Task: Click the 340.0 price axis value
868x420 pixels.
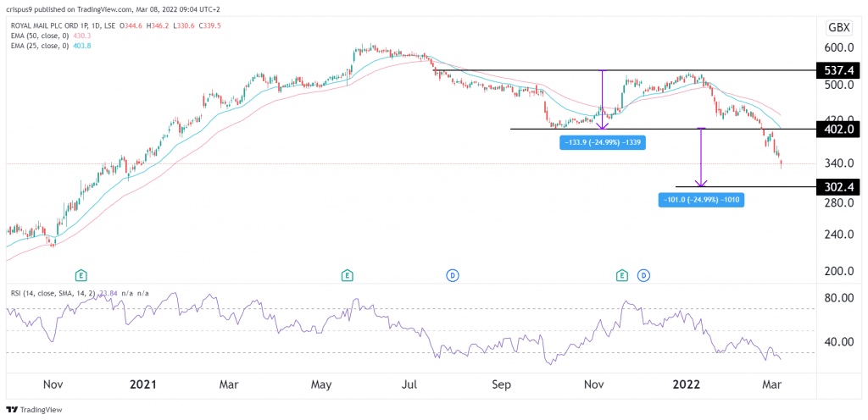Action: point(837,163)
